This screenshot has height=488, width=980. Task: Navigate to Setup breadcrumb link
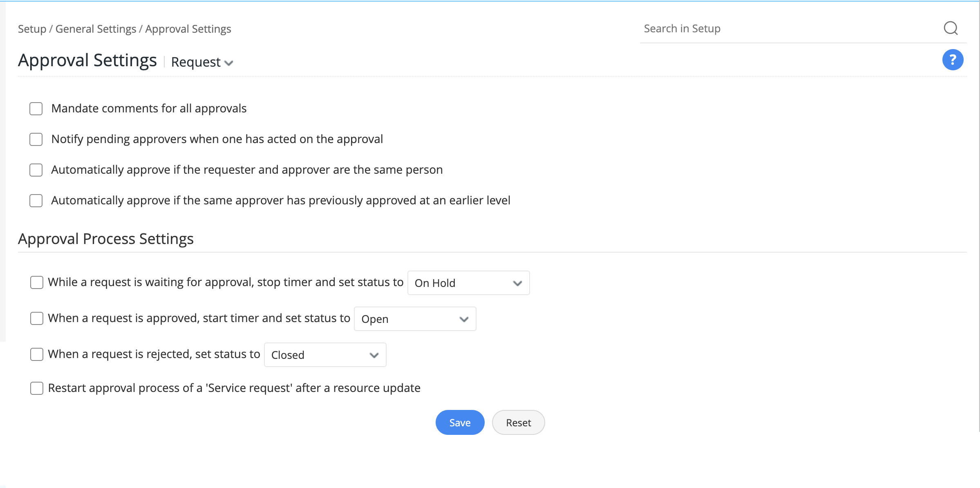point(32,29)
